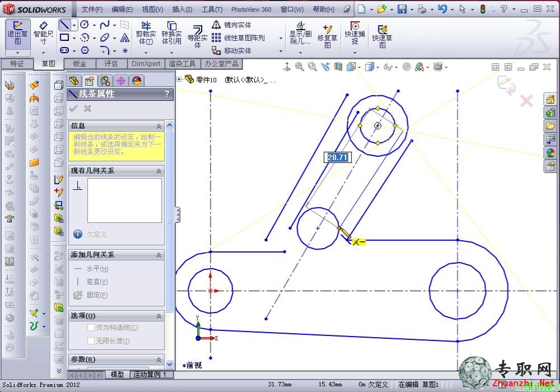
Task: Check the 无限长度 (Infinite length) checkbox
Action: click(91, 341)
